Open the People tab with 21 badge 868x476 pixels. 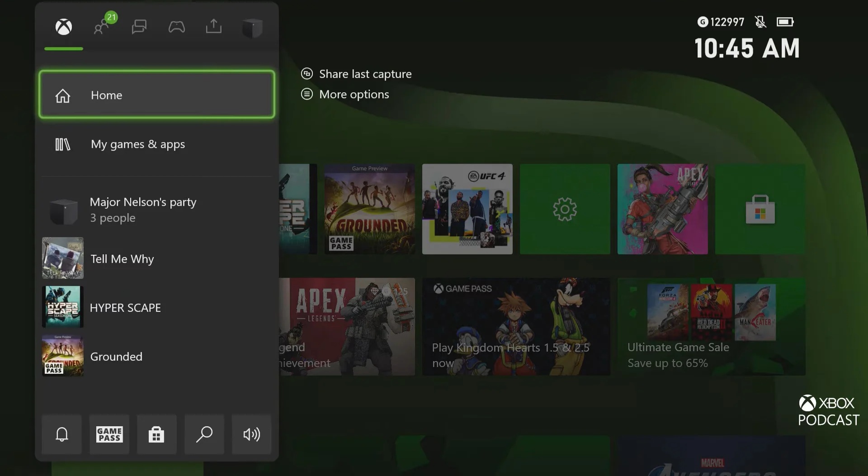click(102, 27)
